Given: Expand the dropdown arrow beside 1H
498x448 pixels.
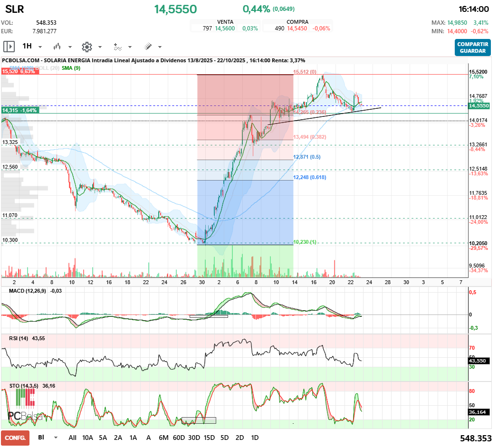Looking at the screenshot, I should [x=40, y=47].
